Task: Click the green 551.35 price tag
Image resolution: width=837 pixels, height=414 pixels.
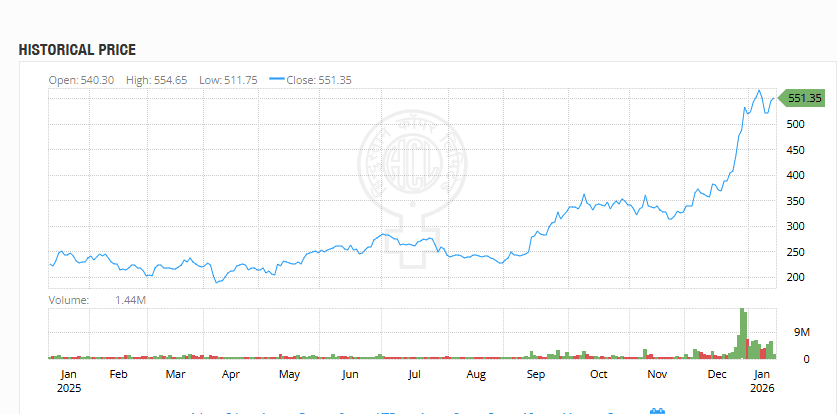Action: pos(803,98)
